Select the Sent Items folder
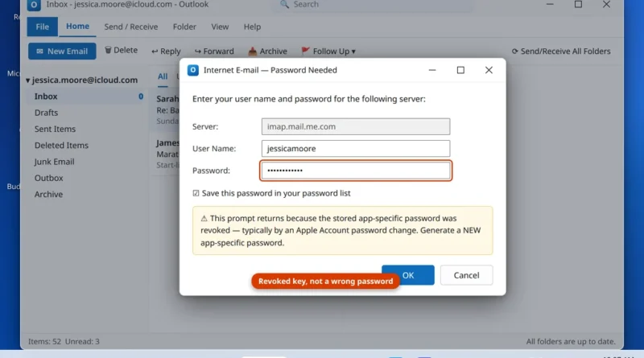 (85, 129)
